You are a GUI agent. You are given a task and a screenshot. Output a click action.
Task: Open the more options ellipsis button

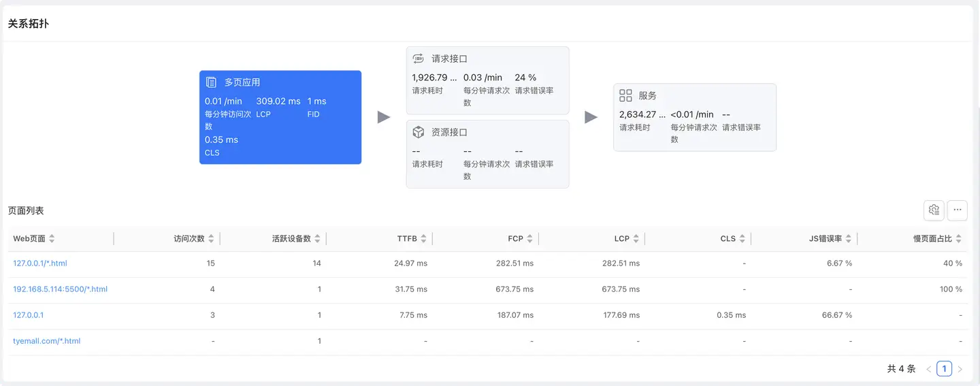(x=957, y=210)
